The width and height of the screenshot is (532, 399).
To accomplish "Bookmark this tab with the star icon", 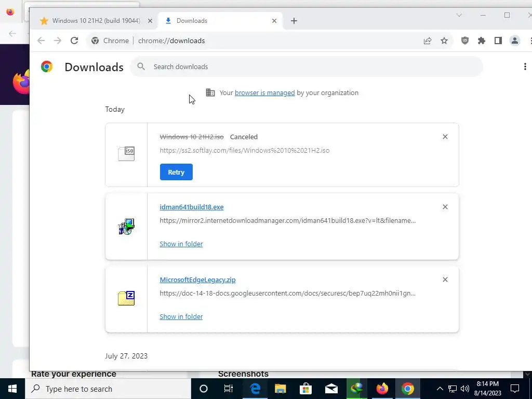I will tap(444, 41).
